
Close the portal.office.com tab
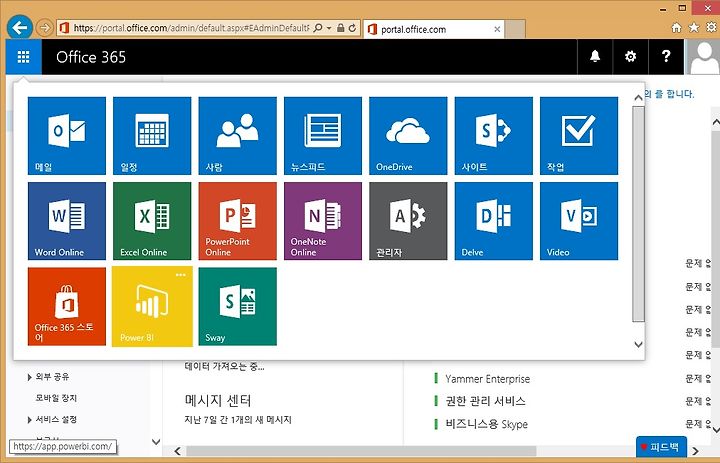[x=497, y=29]
